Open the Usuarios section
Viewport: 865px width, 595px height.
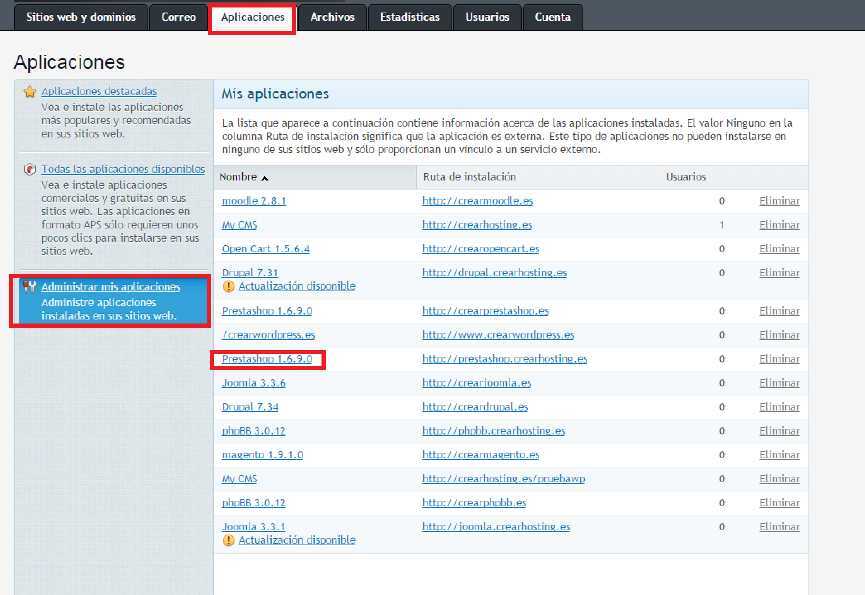487,16
